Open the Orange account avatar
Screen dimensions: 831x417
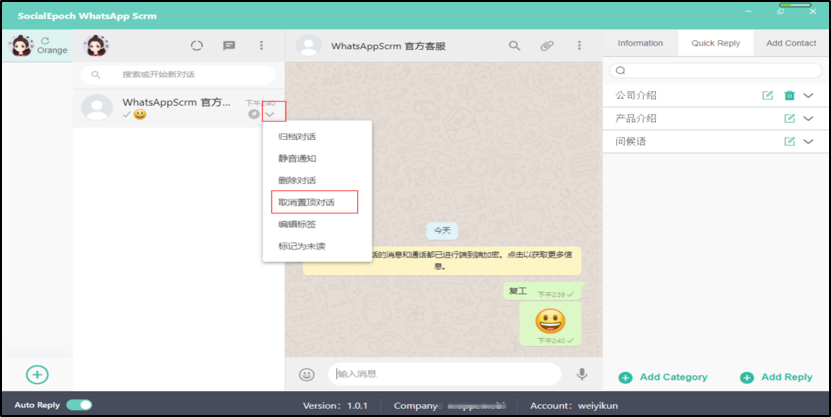[21, 46]
